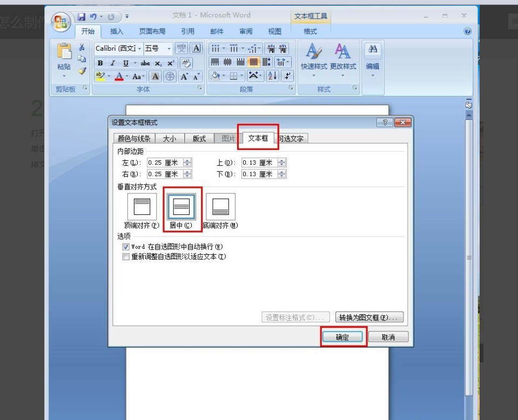
Task: Expand bullets list dropdown
Action: tap(224, 49)
